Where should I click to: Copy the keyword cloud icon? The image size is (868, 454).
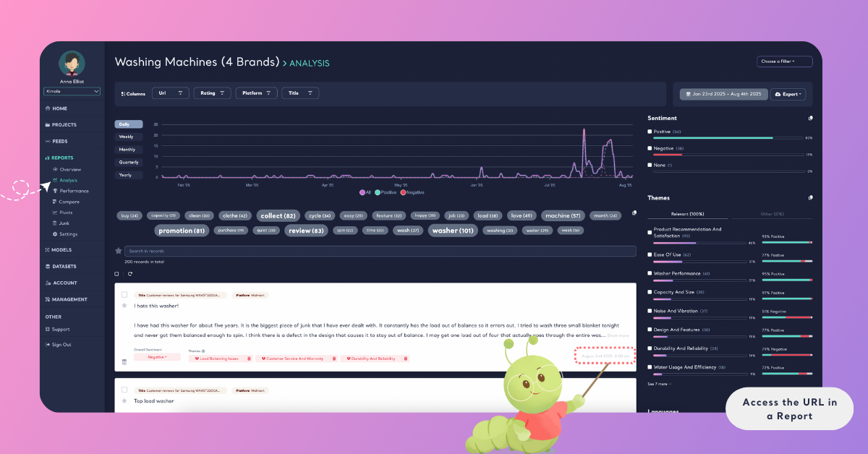pyautogui.click(x=634, y=213)
